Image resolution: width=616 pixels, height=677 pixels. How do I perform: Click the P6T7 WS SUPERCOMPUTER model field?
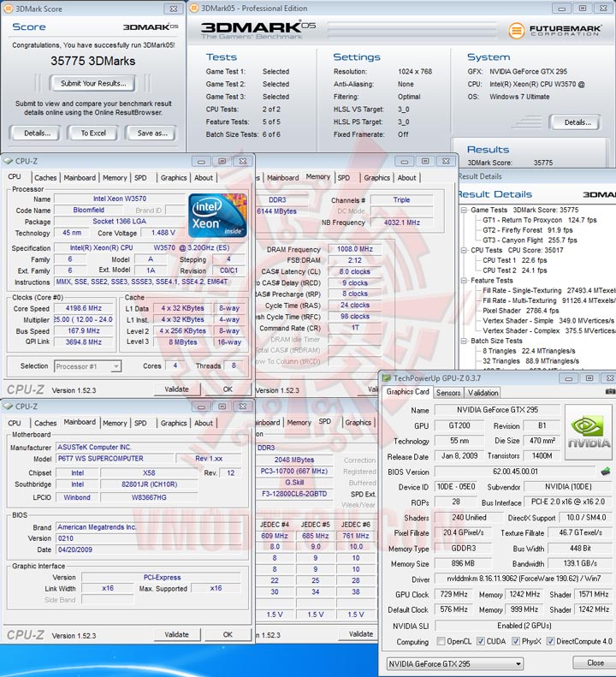click(x=115, y=459)
